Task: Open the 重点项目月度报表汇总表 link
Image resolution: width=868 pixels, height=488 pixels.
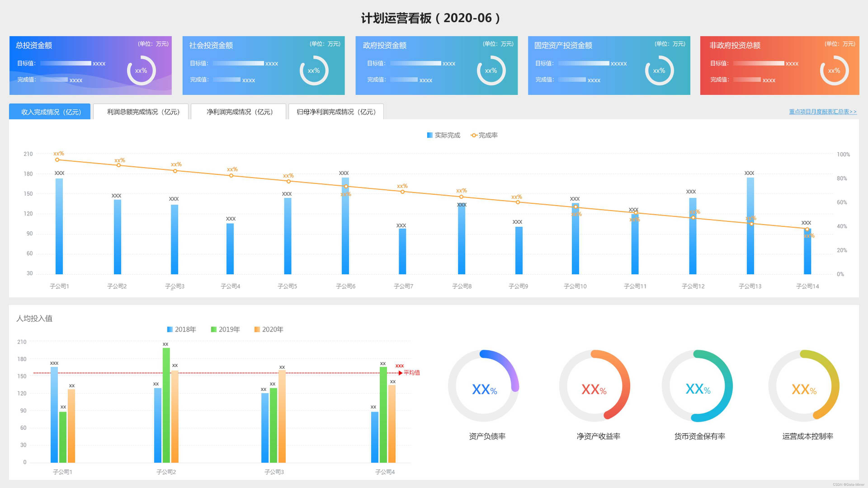Action: (823, 111)
